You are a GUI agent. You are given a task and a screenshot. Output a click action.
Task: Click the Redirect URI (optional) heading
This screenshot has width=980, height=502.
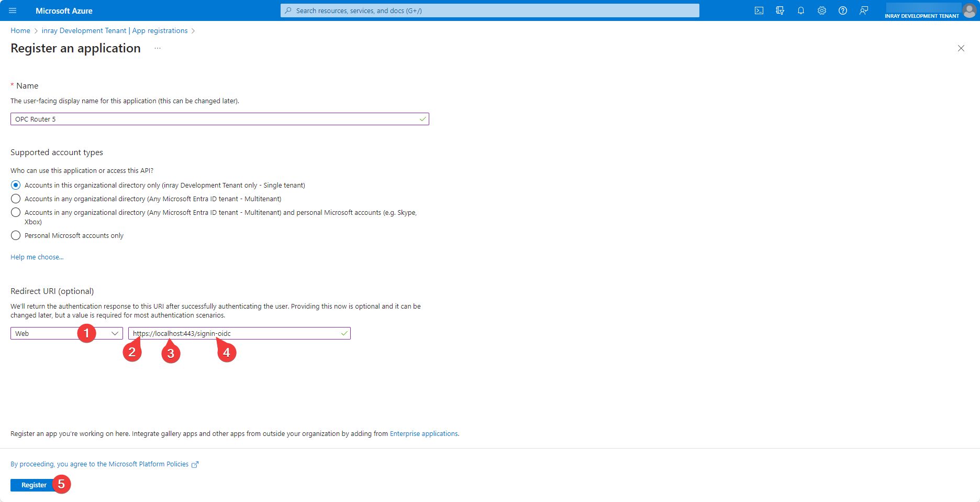click(x=52, y=291)
